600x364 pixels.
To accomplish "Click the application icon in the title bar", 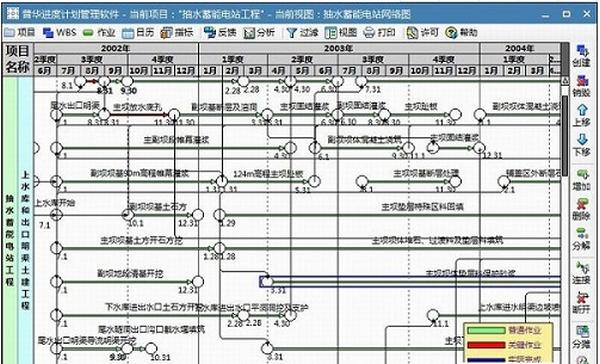I will pyautogui.click(x=13, y=14).
